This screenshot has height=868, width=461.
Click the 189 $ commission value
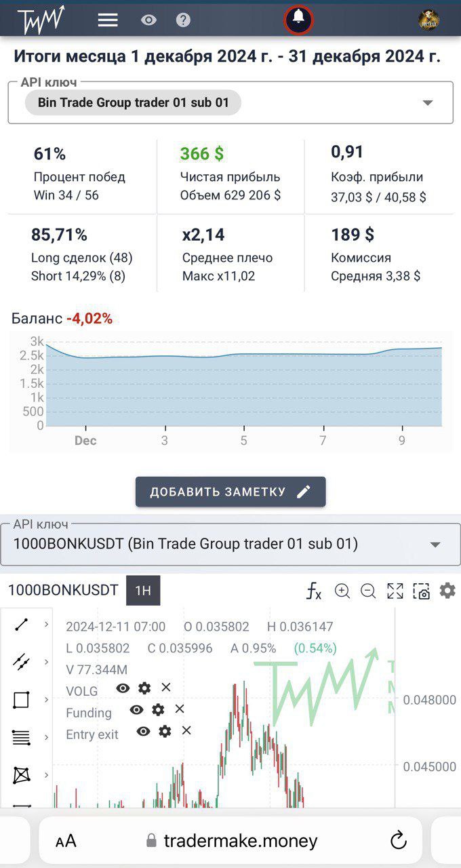pyautogui.click(x=353, y=235)
